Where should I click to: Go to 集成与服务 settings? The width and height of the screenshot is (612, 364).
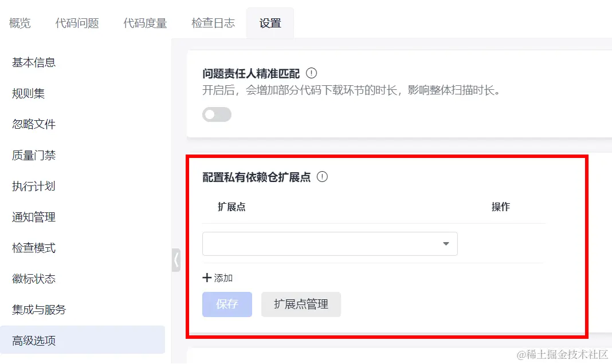[39, 310]
